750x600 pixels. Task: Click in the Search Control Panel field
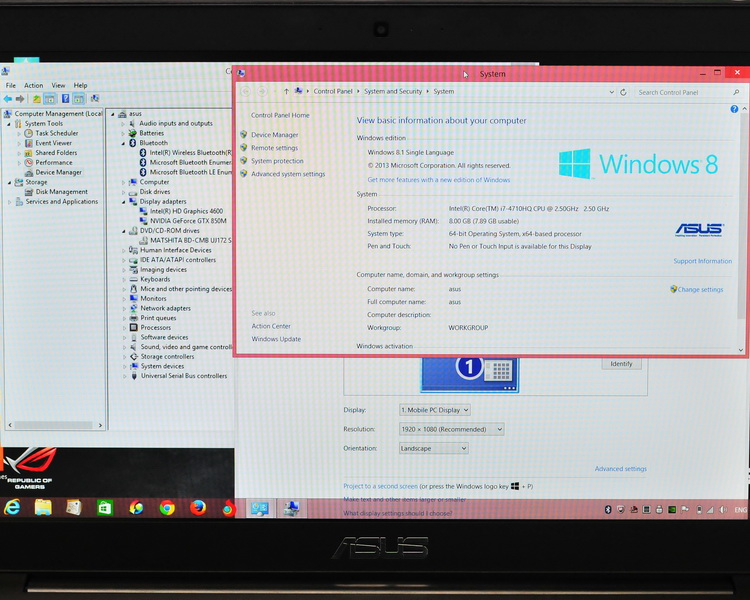(x=683, y=92)
